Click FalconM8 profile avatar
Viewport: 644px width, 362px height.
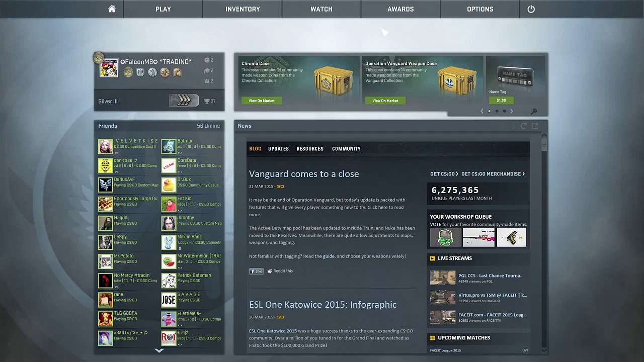pyautogui.click(x=108, y=68)
